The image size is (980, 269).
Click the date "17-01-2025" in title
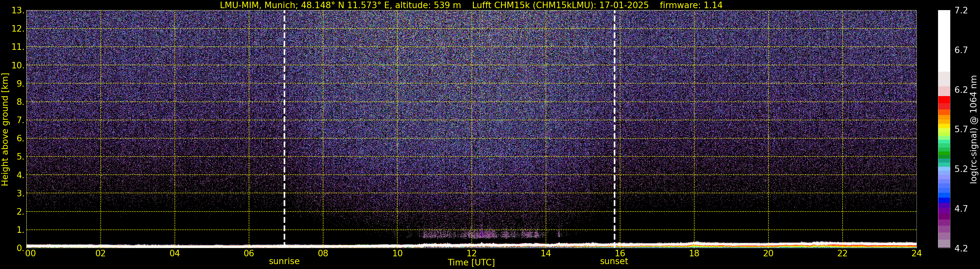pyautogui.click(x=624, y=5)
